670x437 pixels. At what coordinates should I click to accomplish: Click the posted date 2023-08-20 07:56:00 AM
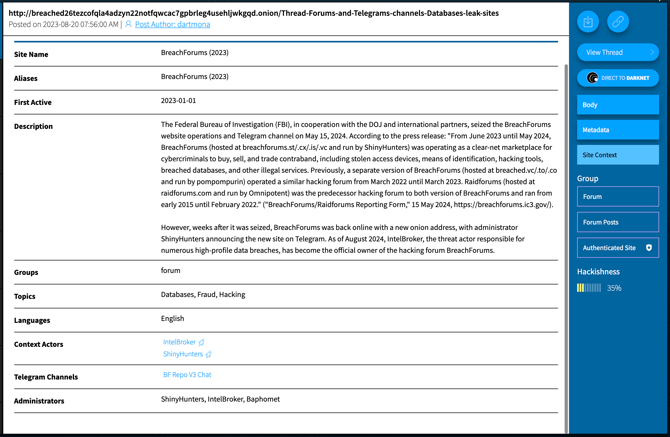tap(80, 24)
